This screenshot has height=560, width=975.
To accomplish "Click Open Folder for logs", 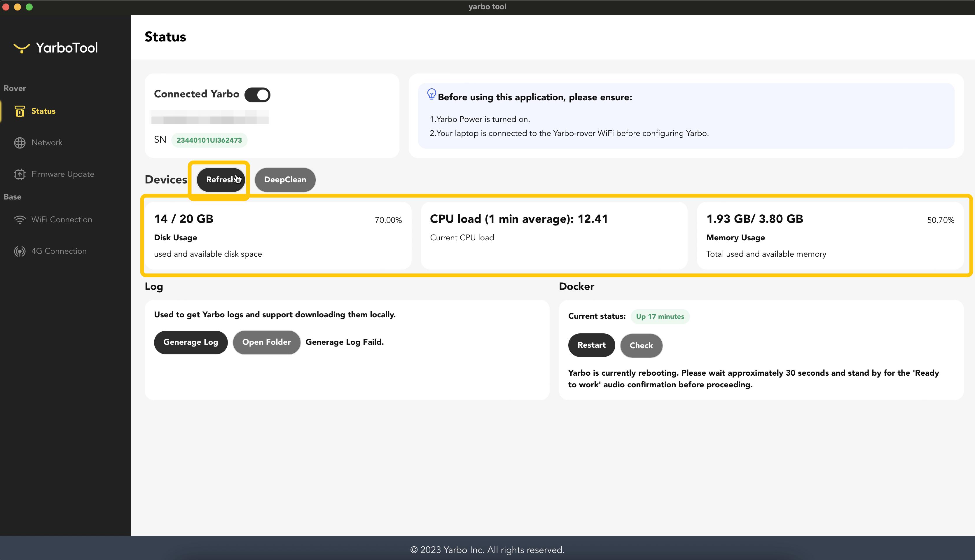I will coord(266,342).
